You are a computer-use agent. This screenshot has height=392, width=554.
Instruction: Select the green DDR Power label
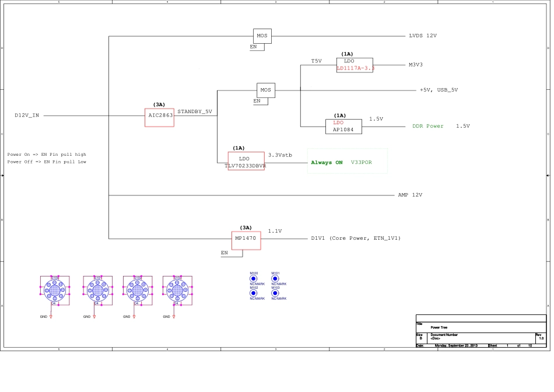coord(428,127)
